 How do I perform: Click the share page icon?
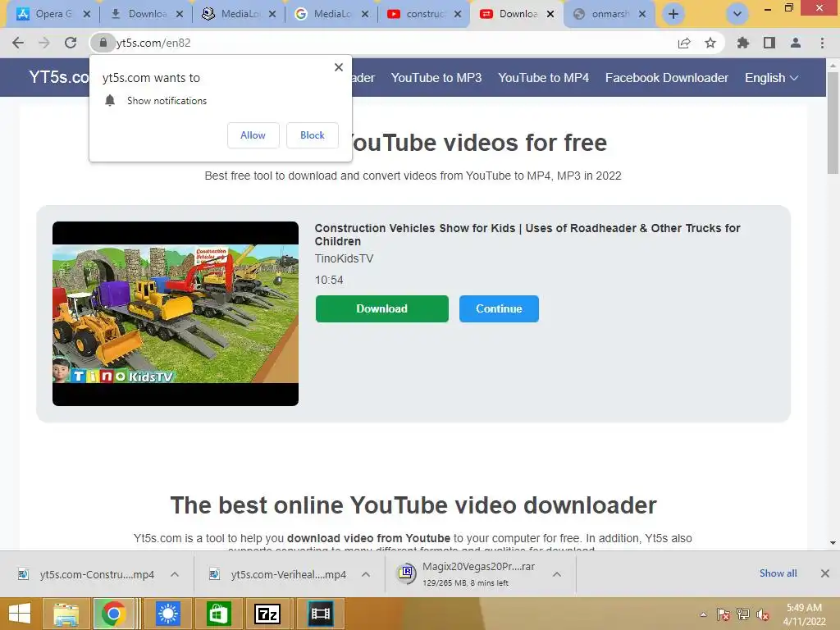(684, 43)
